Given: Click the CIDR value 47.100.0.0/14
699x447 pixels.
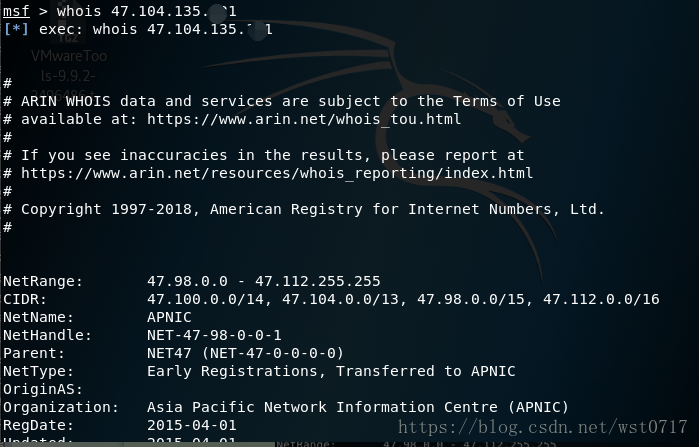Looking at the screenshot, I should click(205, 299).
